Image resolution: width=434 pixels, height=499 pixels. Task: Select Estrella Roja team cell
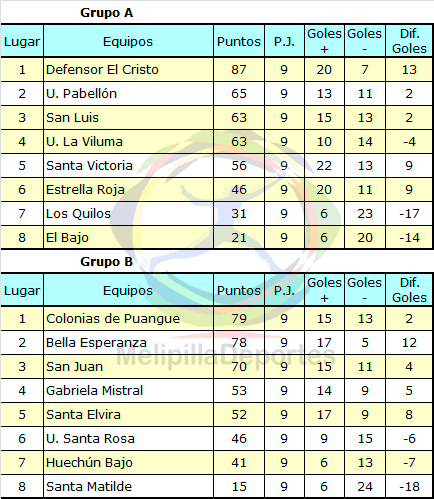(128, 190)
